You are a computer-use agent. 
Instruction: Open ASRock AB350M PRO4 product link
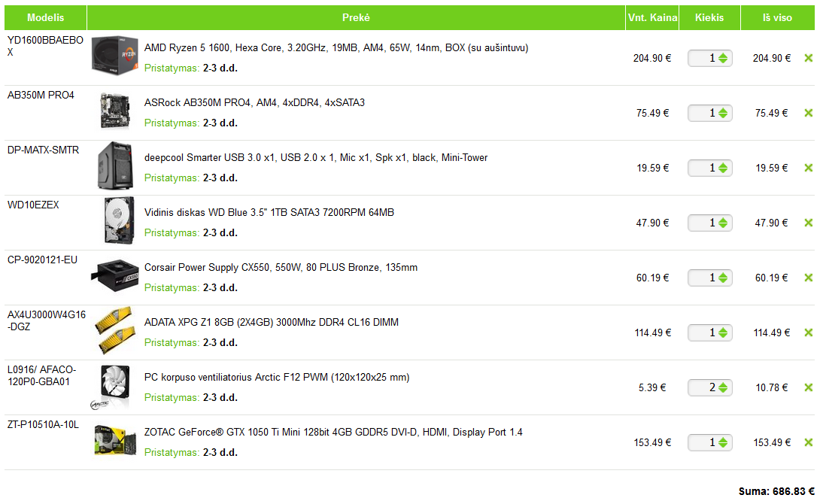[255, 102]
